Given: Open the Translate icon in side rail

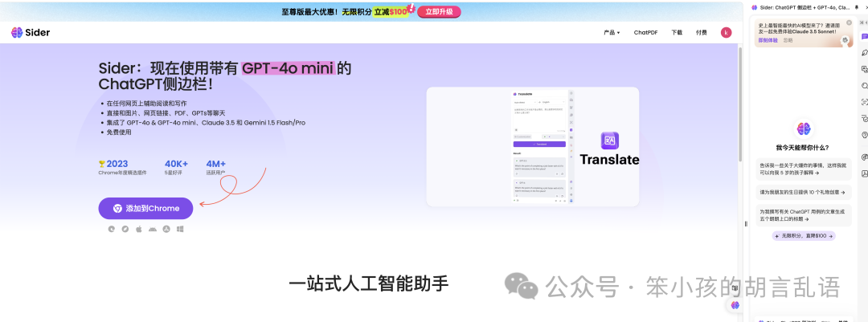Looking at the screenshot, I should [x=865, y=69].
